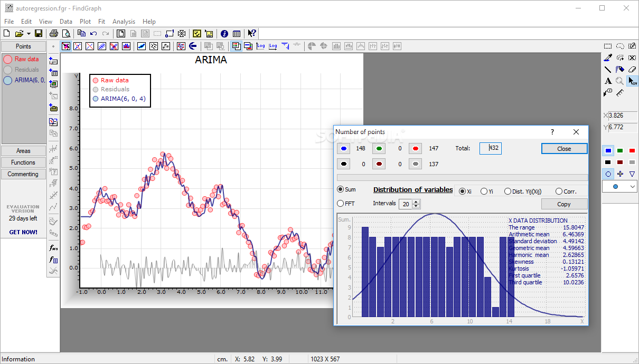Open the View menu
639x364 pixels.
tap(46, 22)
